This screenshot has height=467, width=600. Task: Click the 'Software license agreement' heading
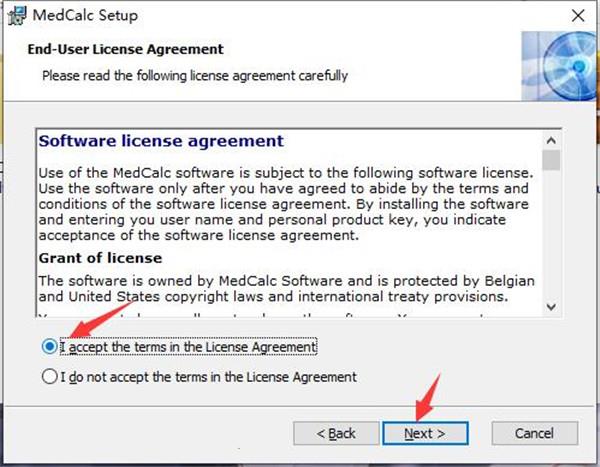[x=161, y=141]
